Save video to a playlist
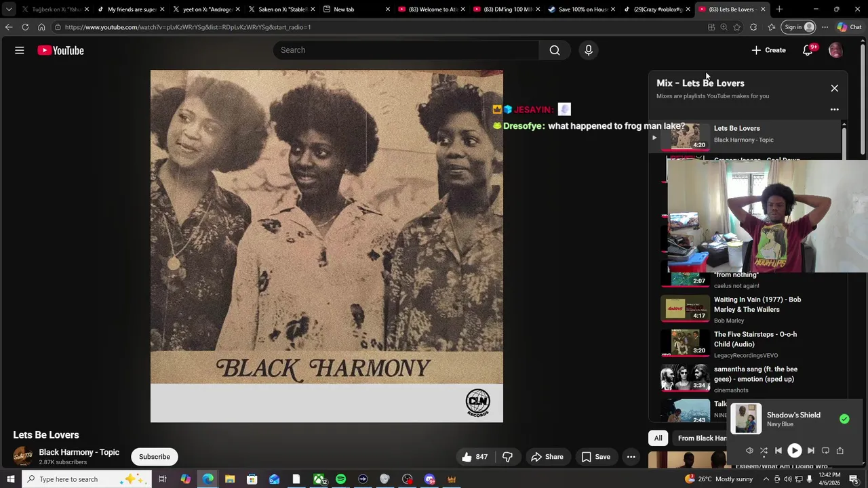 (595, 457)
